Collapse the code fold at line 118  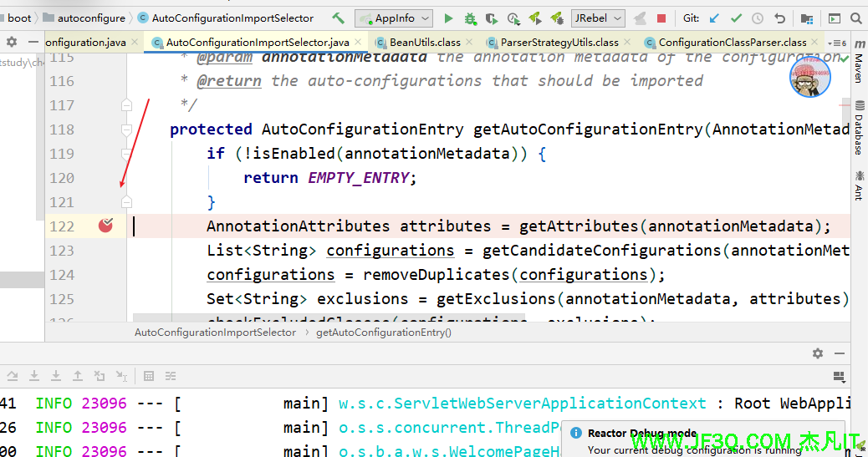click(x=126, y=129)
